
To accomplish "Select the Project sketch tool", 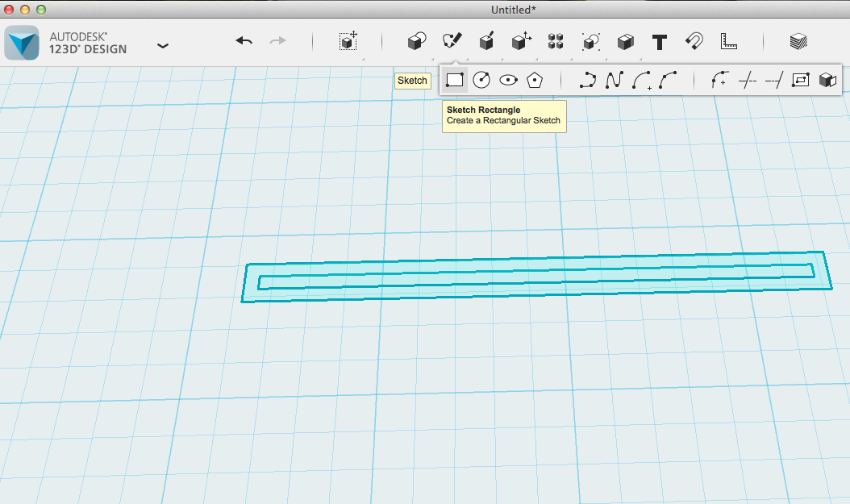I will [827, 80].
